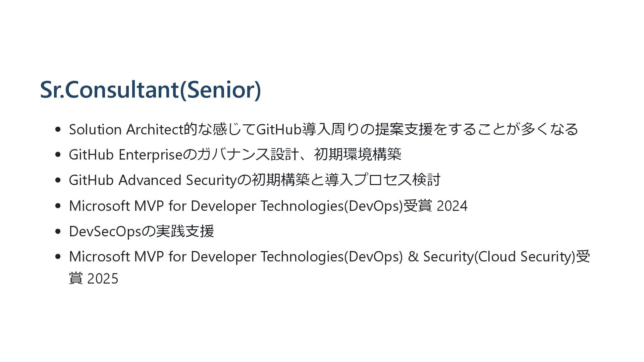This screenshot has width=644, height=362.
Task: Click the GitHub Enterprise governance design line
Action: [x=235, y=155]
